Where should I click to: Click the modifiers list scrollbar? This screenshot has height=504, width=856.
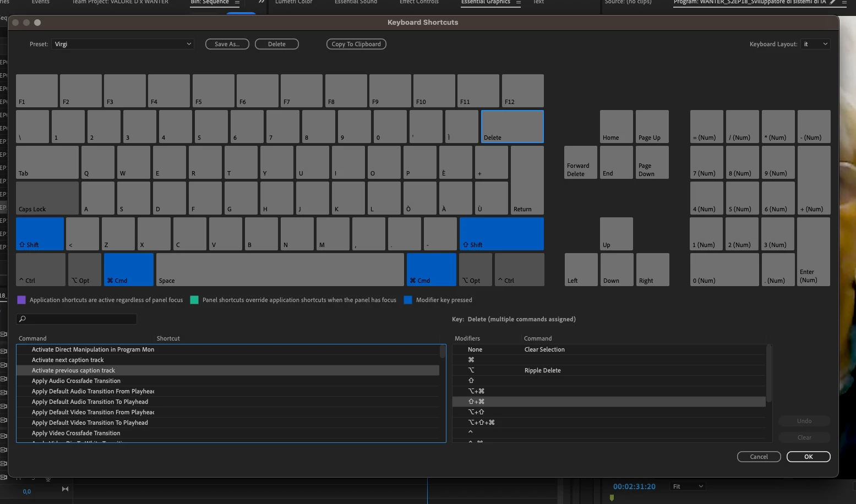(769, 373)
